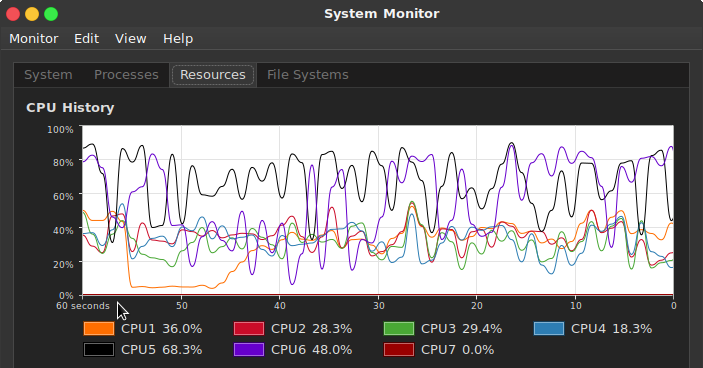Viewport: 703px width, 368px height.
Task: Open the CPU5 black color swatch
Action: 99,349
